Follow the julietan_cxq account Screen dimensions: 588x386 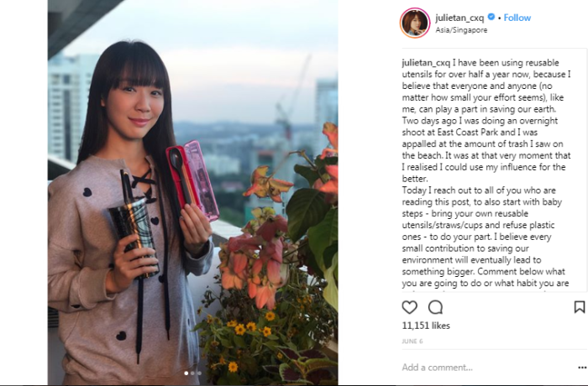tap(517, 18)
